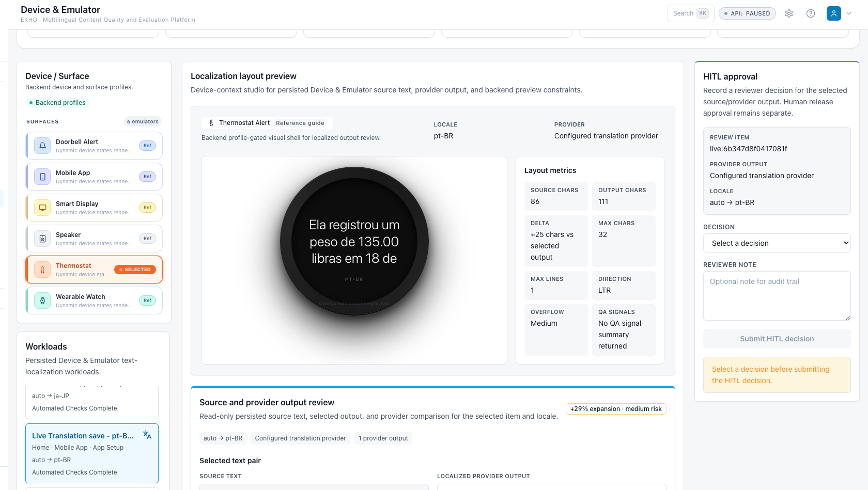The image size is (868, 490).
Task: Click the Smart Display monitor icon
Action: tap(42, 208)
